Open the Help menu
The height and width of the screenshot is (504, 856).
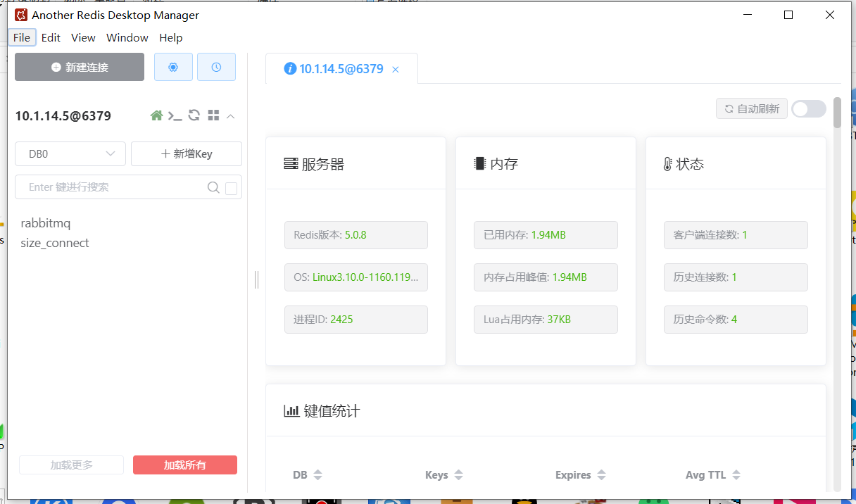point(170,37)
